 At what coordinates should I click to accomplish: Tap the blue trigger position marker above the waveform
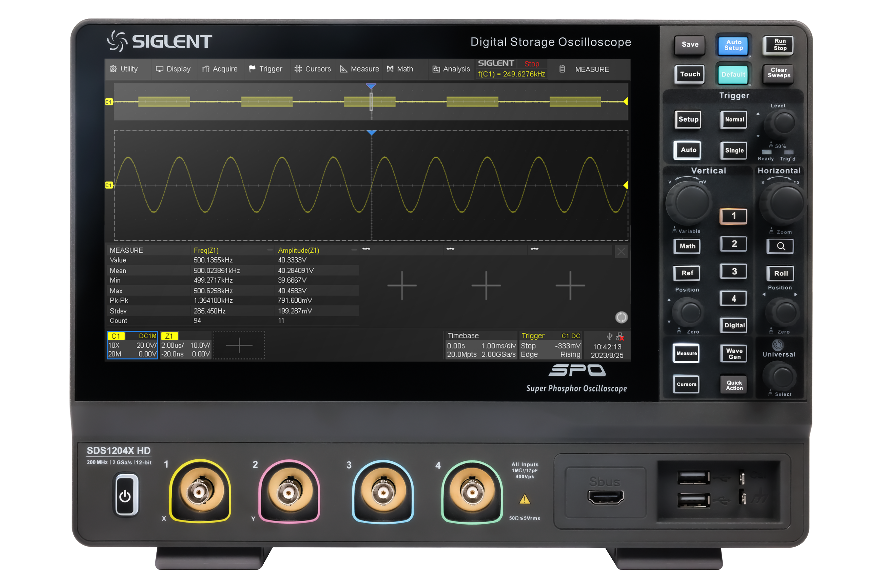371,132
